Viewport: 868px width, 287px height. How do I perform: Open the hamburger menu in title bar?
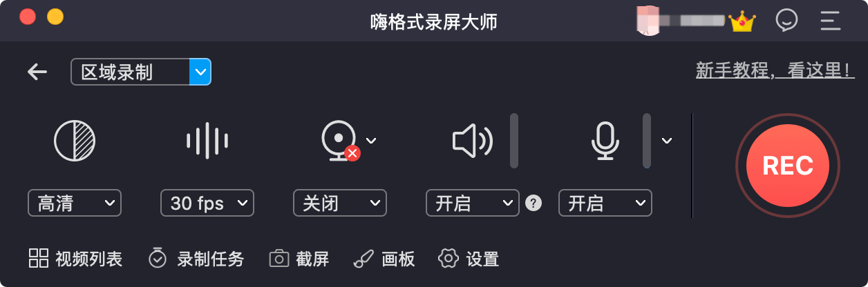(x=830, y=21)
